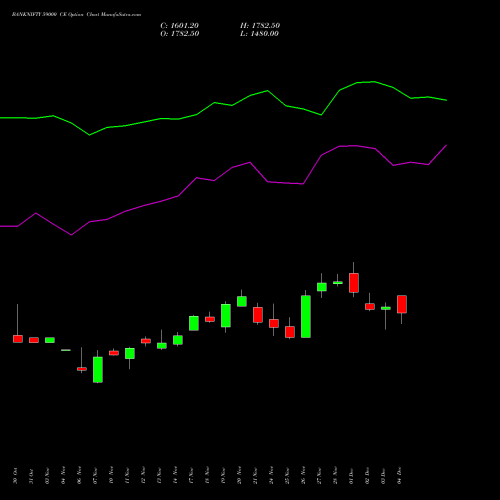Image resolution: width=500 pixels, height=500 pixels.
Task: Click the red candle above 21 Nov
Action: click(258, 315)
